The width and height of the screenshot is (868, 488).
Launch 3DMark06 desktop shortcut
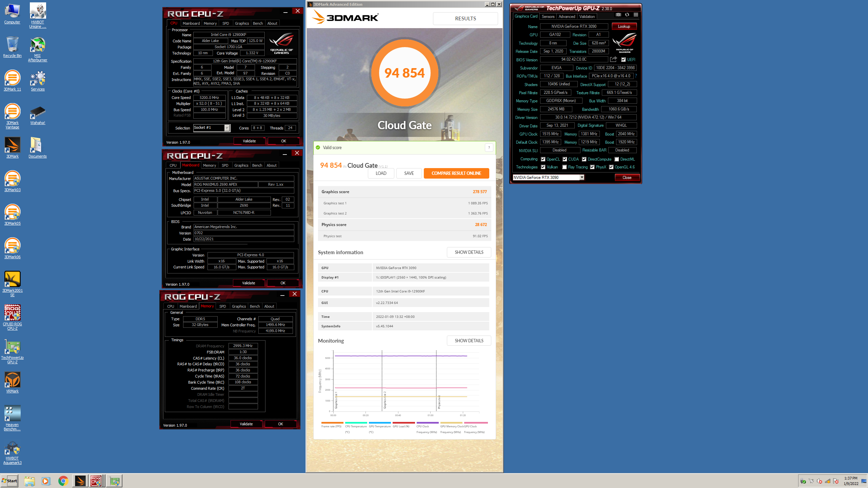(12, 248)
